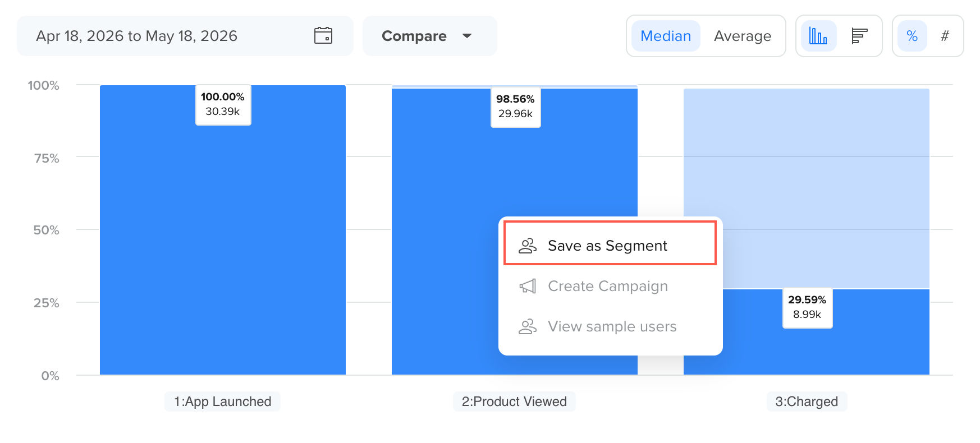Choose View sample users menu item
Viewport: 980px width, 443px height.
click(610, 326)
